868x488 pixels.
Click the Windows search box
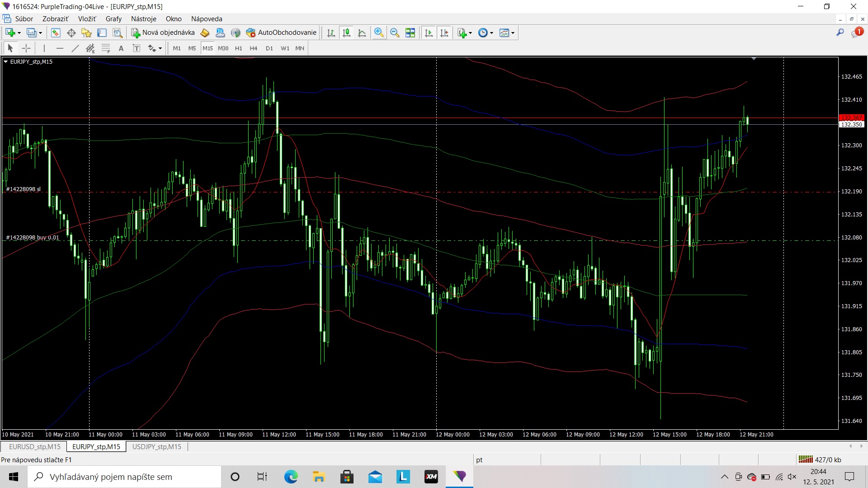tap(124, 477)
